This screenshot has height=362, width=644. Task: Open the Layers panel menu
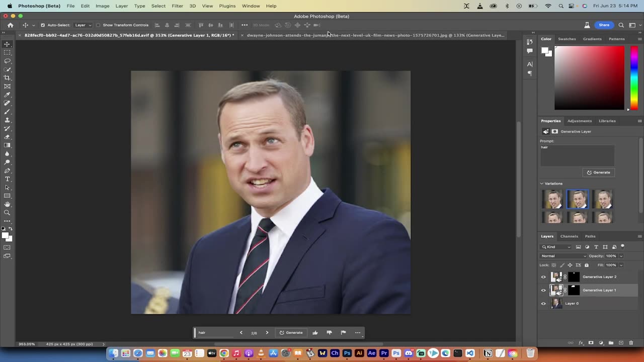[639, 236]
